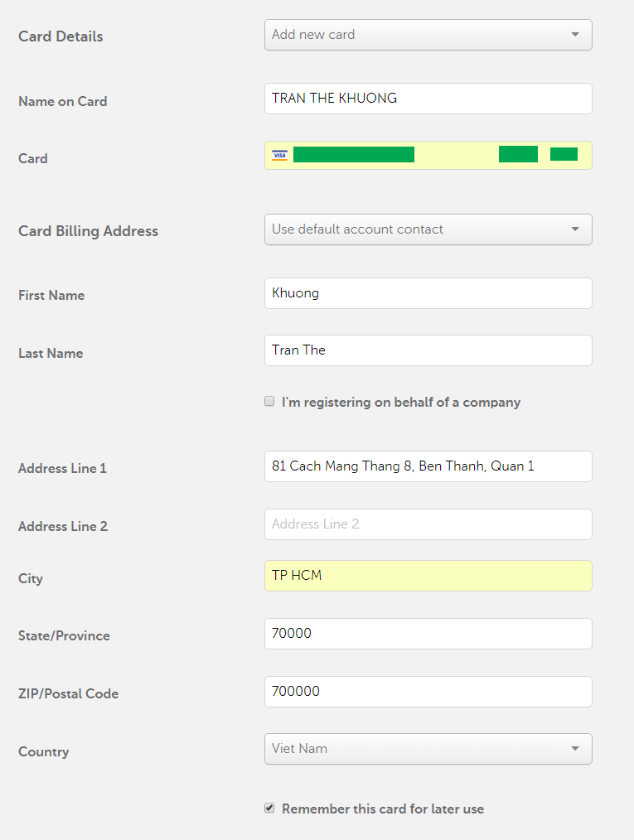The image size is (634, 840).
Task: Select the ZIP/Postal Code field
Action: [428, 692]
